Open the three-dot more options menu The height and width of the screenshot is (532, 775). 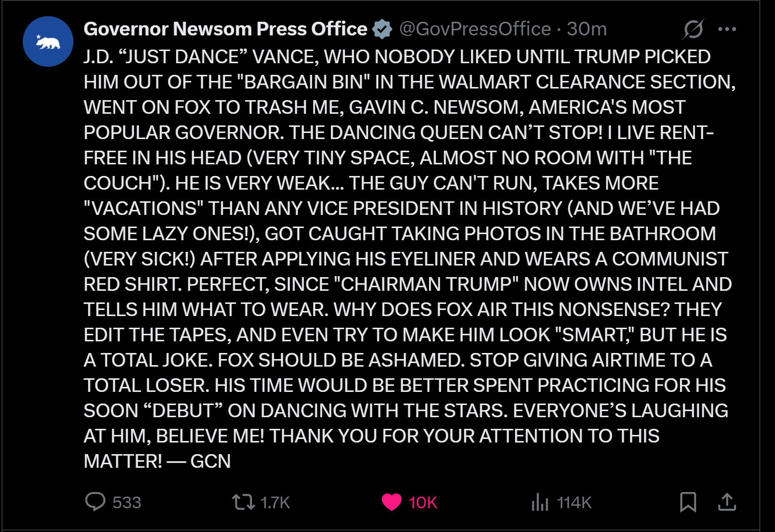point(727,29)
